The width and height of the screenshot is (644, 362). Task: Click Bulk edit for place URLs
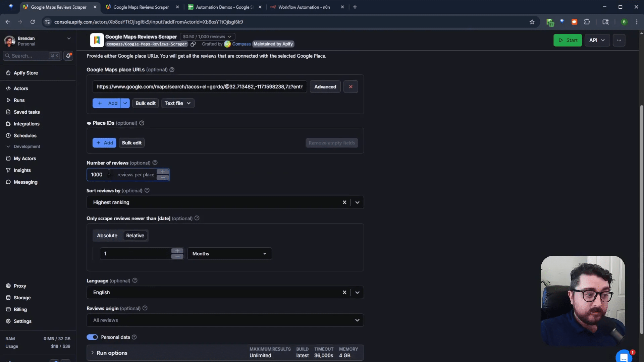[x=145, y=103]
